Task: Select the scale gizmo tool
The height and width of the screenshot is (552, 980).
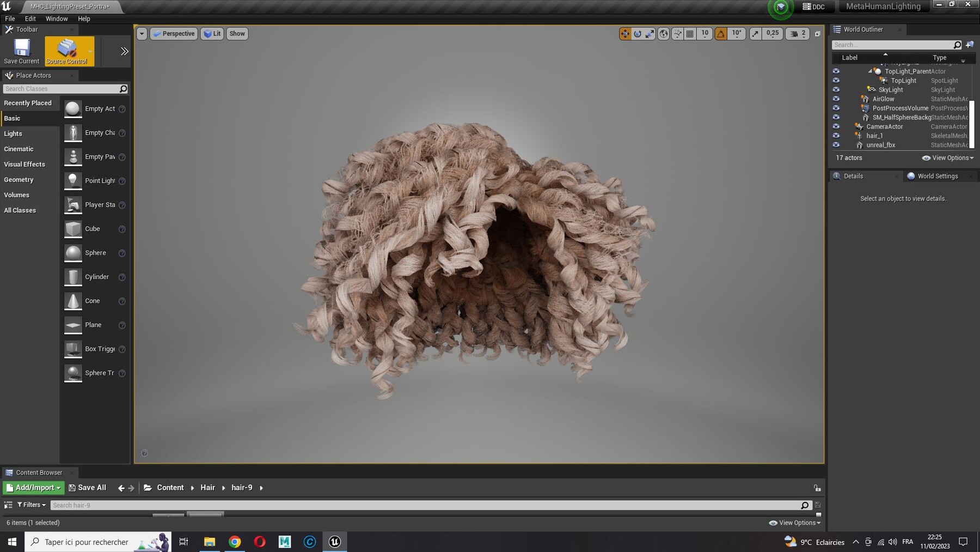Action: pos(650,34)
